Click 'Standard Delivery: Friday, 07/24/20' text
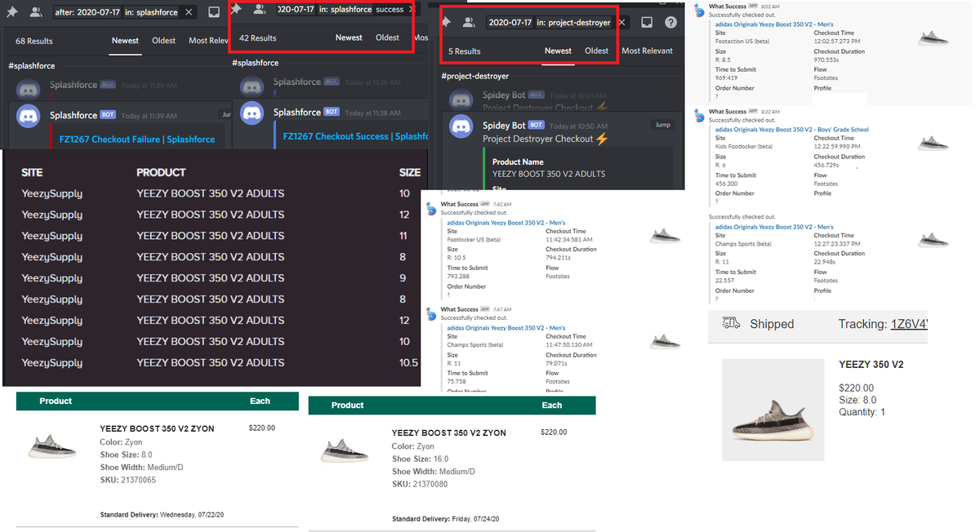Viewport: 980px width, 532px height. click(446, 519)
